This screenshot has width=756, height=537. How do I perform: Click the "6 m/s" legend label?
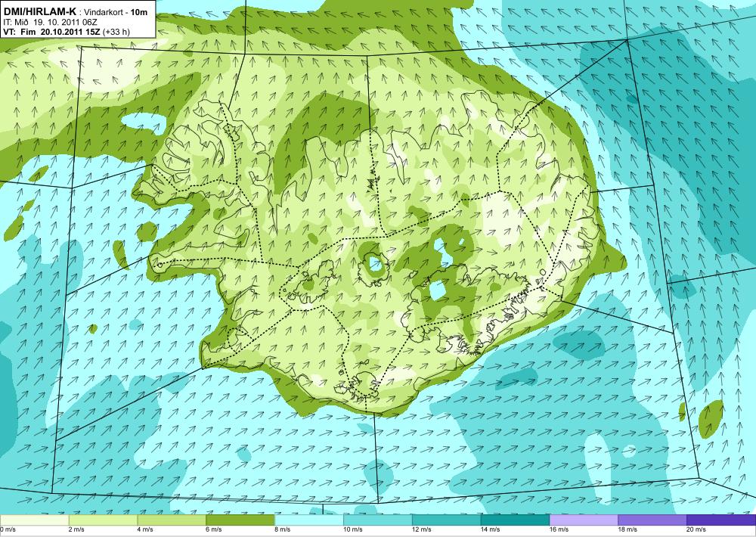214,529
